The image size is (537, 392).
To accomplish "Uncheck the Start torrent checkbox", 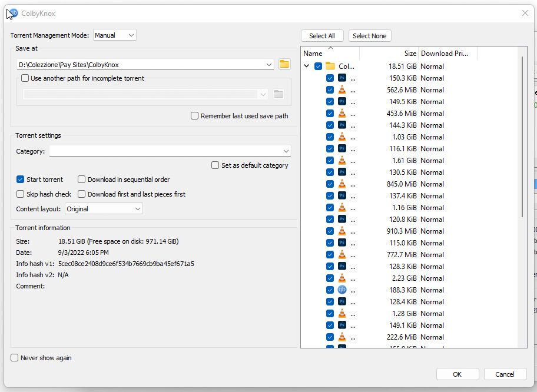I will [x=21, y=180].
